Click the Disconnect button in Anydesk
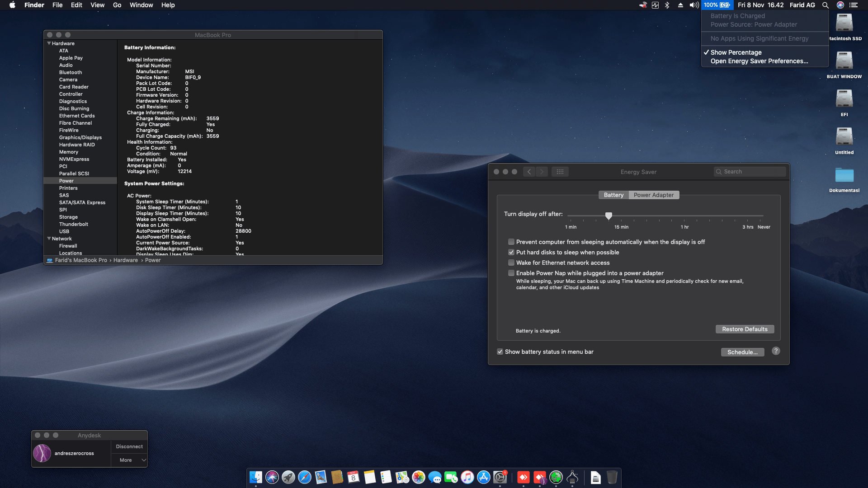The height and width of the screenshot is (488, 868). [129, 446]
